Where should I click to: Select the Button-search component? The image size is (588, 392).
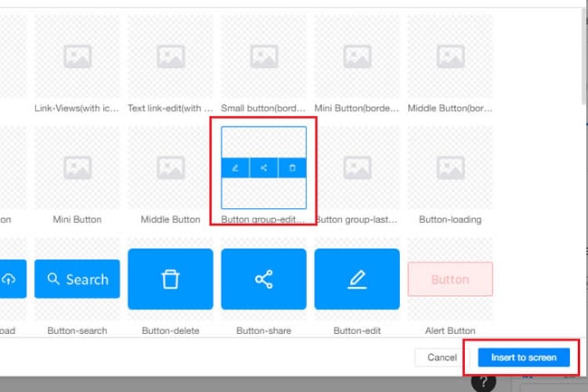pyautogui.click(x=77, y=279)
